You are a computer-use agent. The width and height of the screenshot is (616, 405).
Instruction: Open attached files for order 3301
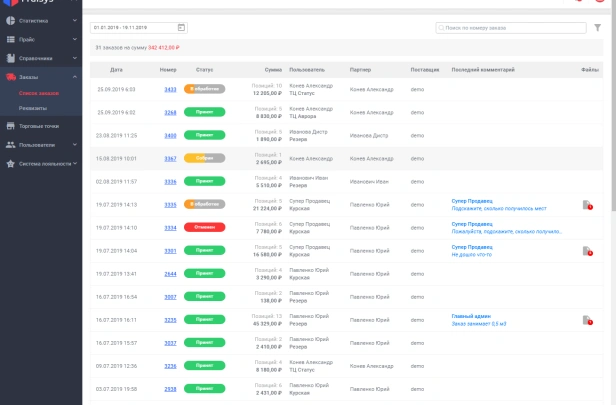coord(588,251)
